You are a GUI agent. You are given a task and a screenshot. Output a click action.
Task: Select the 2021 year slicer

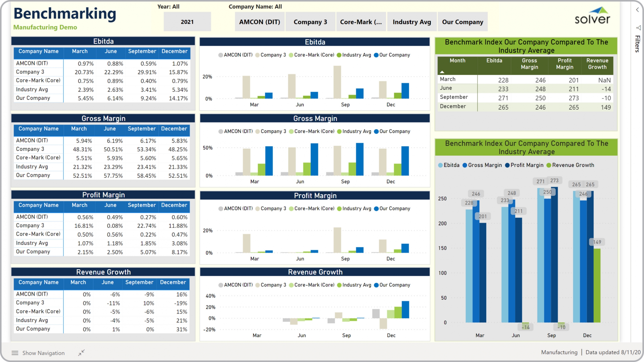click(x=187, y=22)
